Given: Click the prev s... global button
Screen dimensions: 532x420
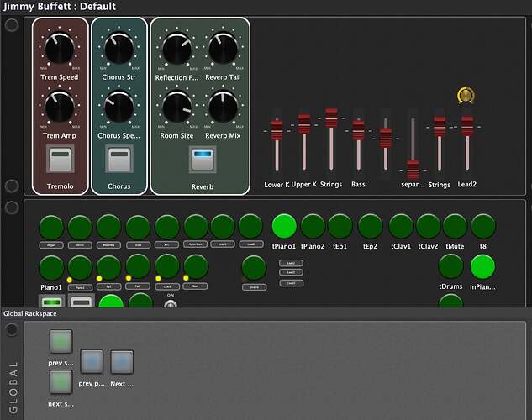Looking at the screenshot, I should click(x=61, y=341).
